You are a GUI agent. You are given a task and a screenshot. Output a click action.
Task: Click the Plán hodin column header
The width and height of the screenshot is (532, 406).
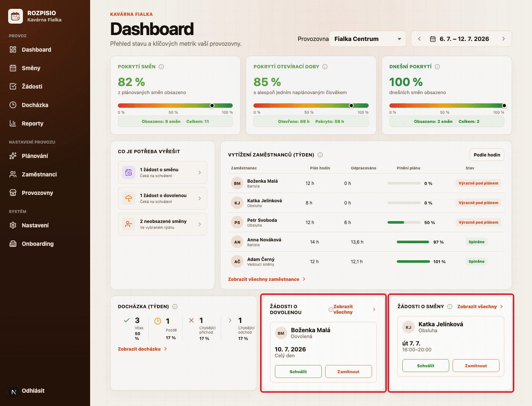coord(320,168)
